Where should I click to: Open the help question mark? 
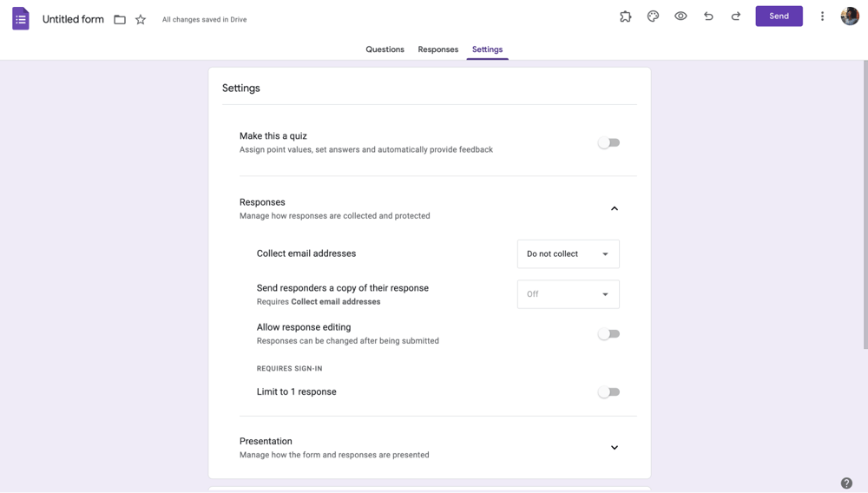point(846,483)
